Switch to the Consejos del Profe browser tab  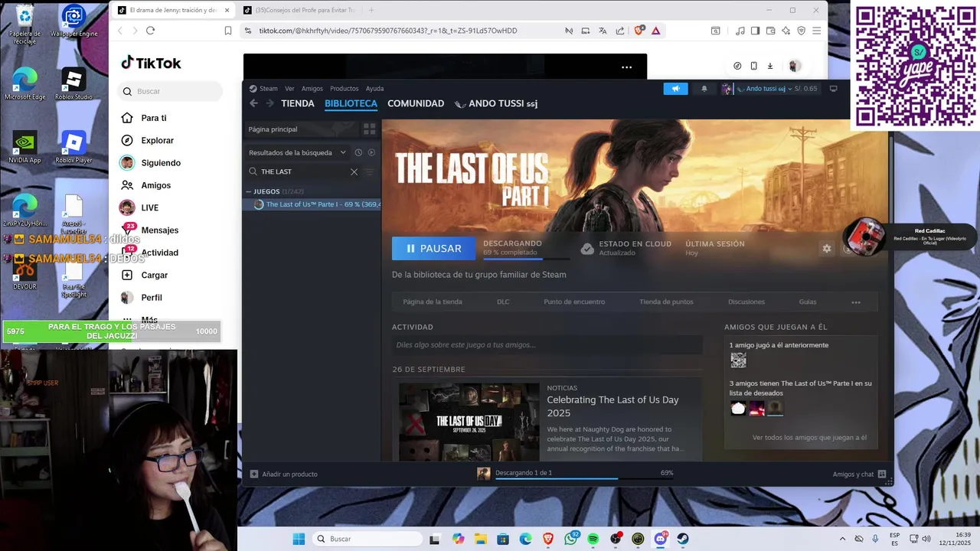tap(298, 10)
